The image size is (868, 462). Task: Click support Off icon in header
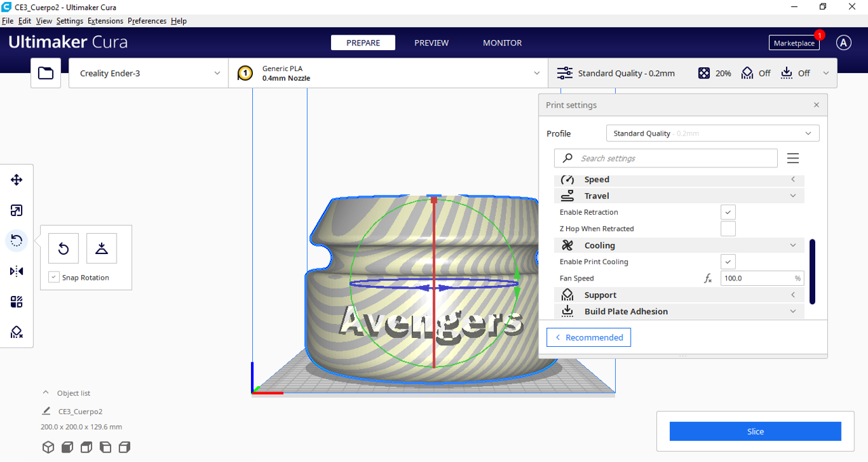tap(747, 73)
